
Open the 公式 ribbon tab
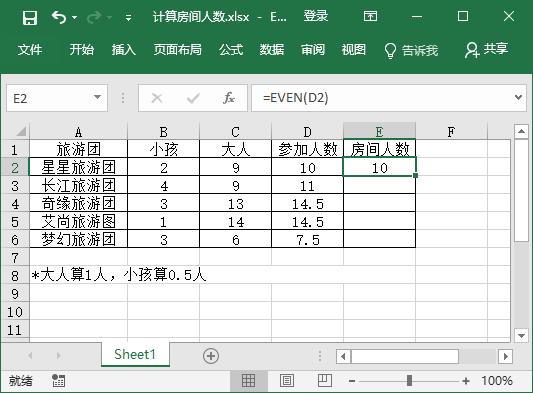click(231, 50)
